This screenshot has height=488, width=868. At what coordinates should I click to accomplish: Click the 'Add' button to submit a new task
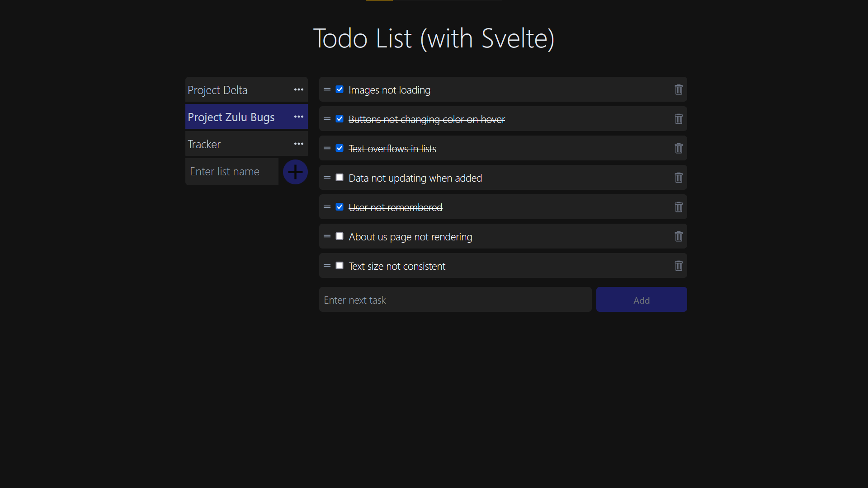[642, 299]
